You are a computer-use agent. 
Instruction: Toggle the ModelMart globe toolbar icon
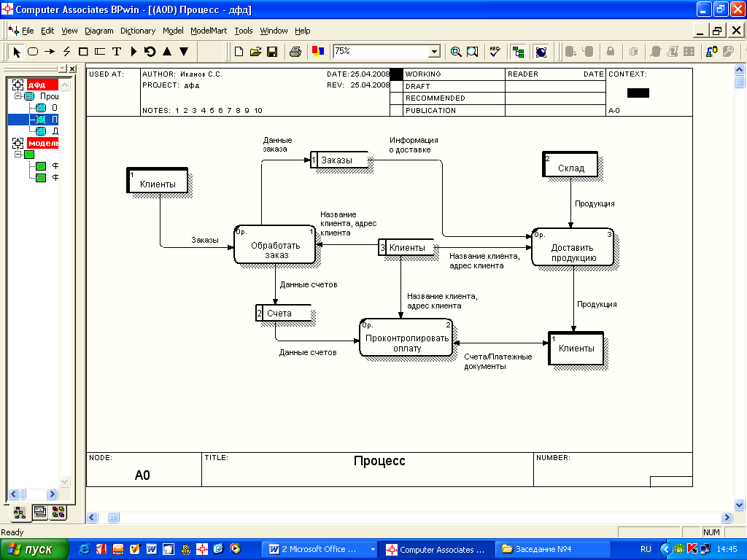coord(541,52)
